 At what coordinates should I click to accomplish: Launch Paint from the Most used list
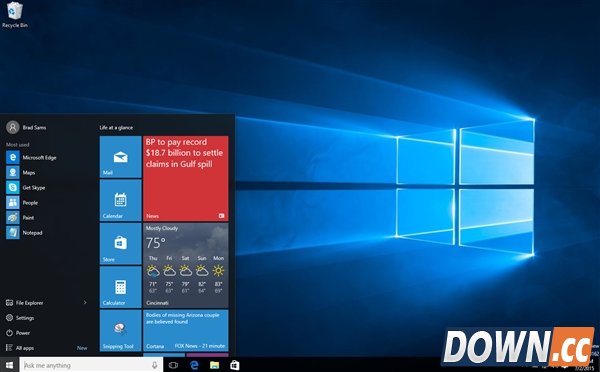[x=20, y=217]
